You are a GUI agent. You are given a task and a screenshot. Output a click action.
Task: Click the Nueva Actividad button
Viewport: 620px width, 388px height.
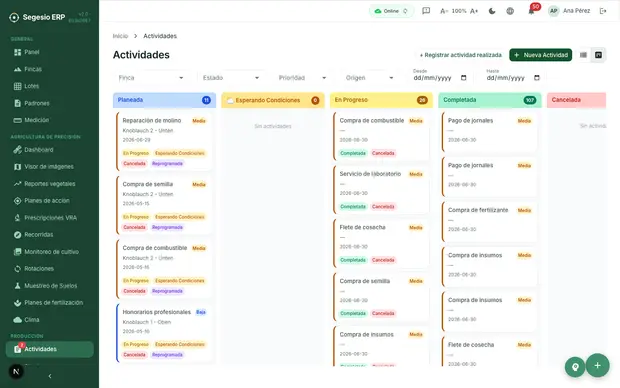541,55
